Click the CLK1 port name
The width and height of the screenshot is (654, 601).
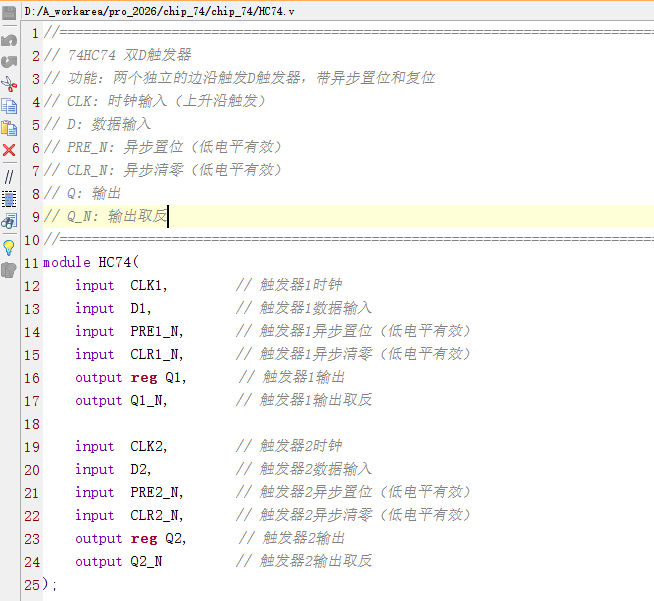coord(148,285)
